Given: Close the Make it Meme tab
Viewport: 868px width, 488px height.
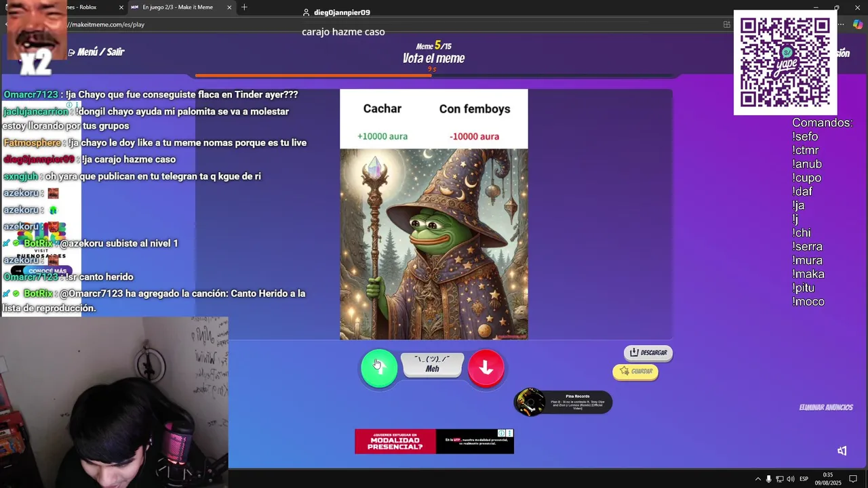Looking at the screenshot, I should (x=229, y=7).
